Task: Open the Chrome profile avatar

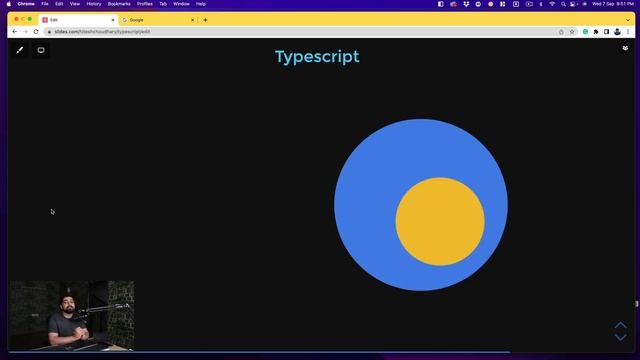Action: coord(617,31)
